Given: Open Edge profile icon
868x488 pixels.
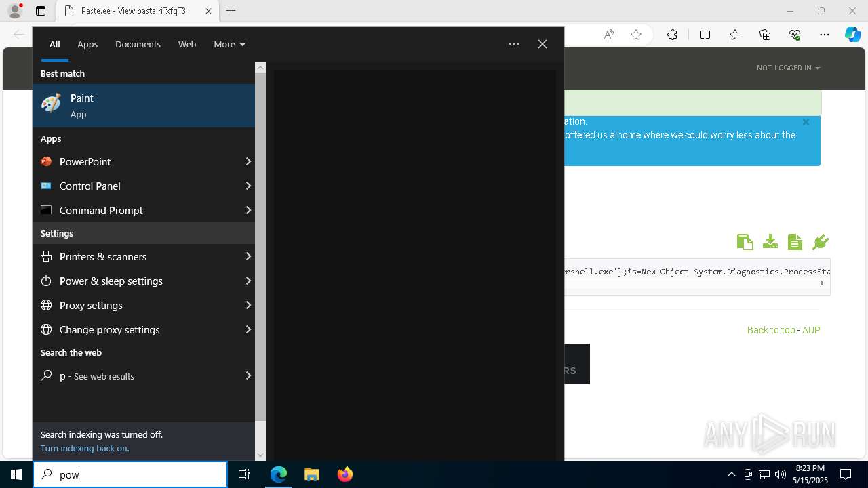Looking at the screenshot, I should click(x=15, y=11).
